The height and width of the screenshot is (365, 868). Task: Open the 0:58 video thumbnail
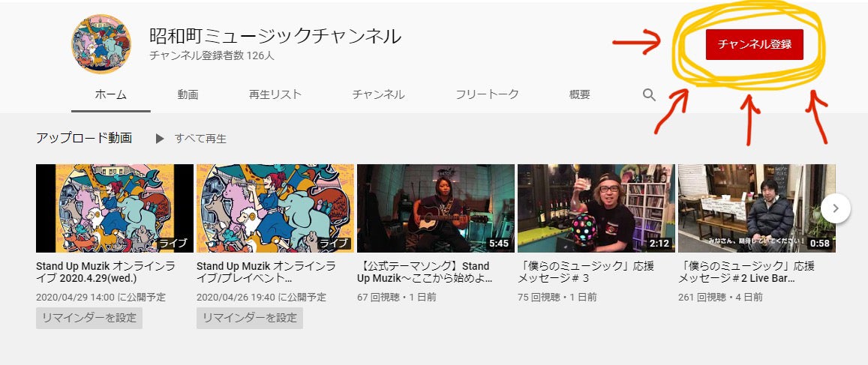pyautogui.click(x=757, y=208)
